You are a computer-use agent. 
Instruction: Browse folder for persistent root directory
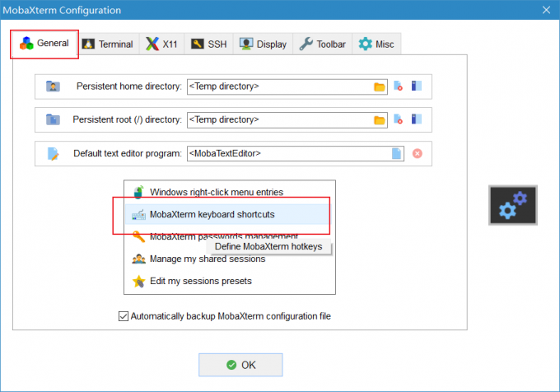[x=380, y=120]
